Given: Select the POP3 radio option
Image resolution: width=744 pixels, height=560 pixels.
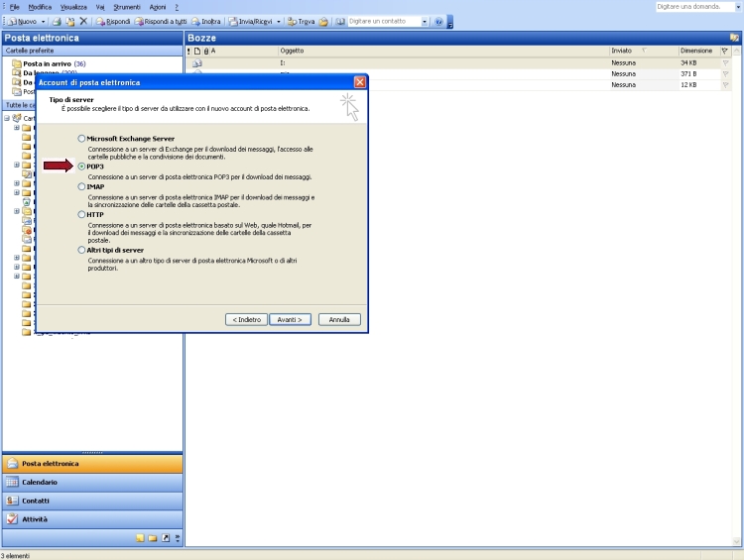Looking at the screenshot, I should tap(81, 167).
